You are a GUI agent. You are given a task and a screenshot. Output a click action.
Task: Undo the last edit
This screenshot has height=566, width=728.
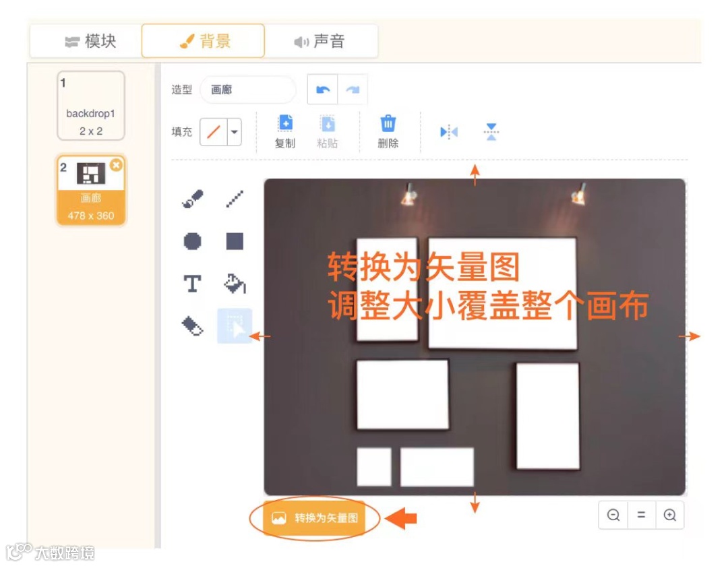pyautogui.click(x=323, y=90)
